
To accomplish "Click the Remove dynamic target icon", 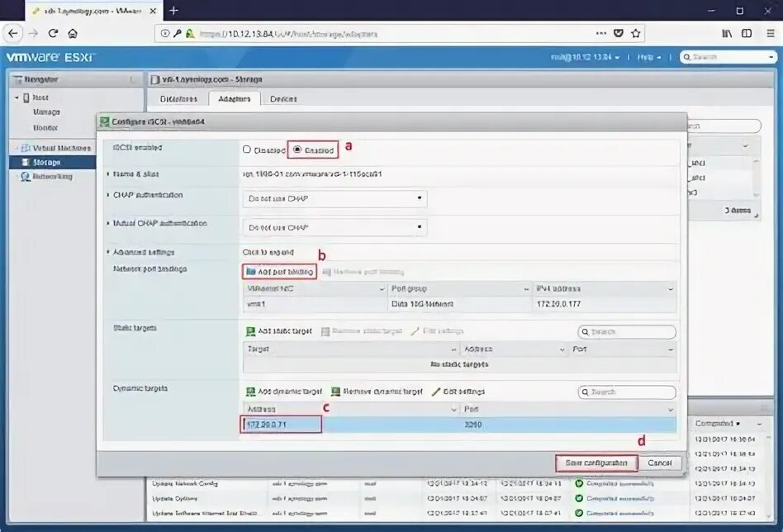I will (335, 392).
